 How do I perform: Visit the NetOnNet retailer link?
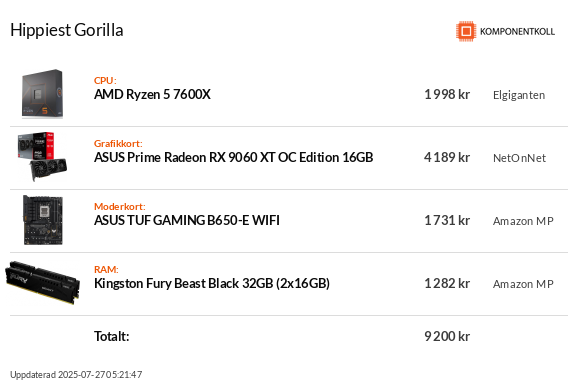tap(519, 158)
